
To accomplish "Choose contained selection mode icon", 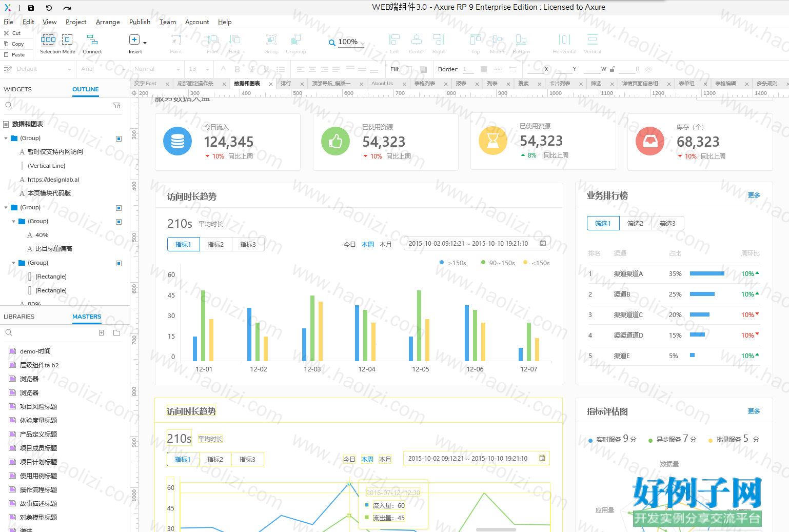I will (x=67, y=39).
